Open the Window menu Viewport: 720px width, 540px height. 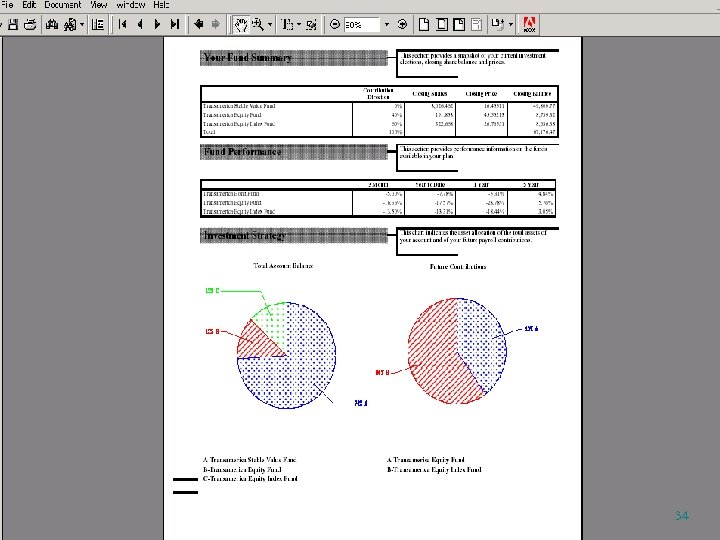click(x=130, y=5)
